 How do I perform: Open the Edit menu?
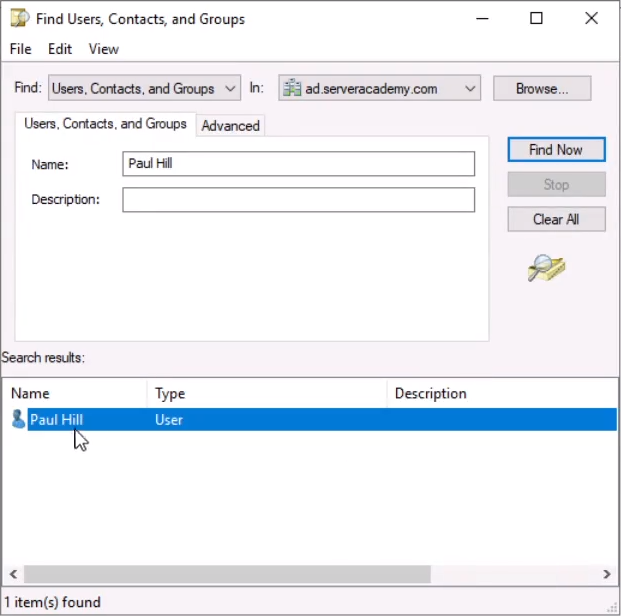click(60, 49)
